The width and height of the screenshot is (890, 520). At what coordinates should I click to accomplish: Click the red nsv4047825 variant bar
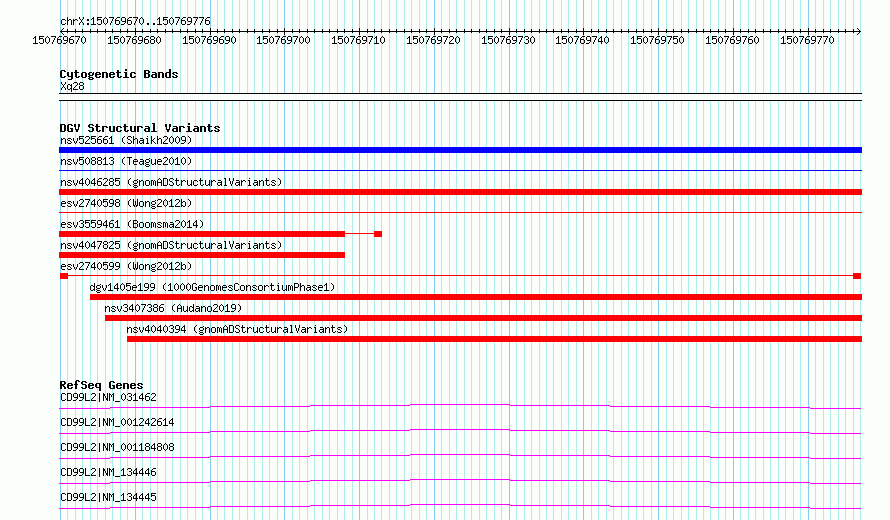[202, 255]
